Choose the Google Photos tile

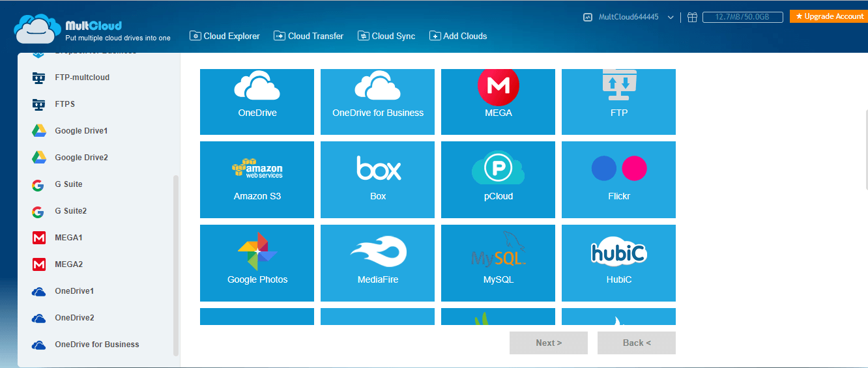[257, 262]
